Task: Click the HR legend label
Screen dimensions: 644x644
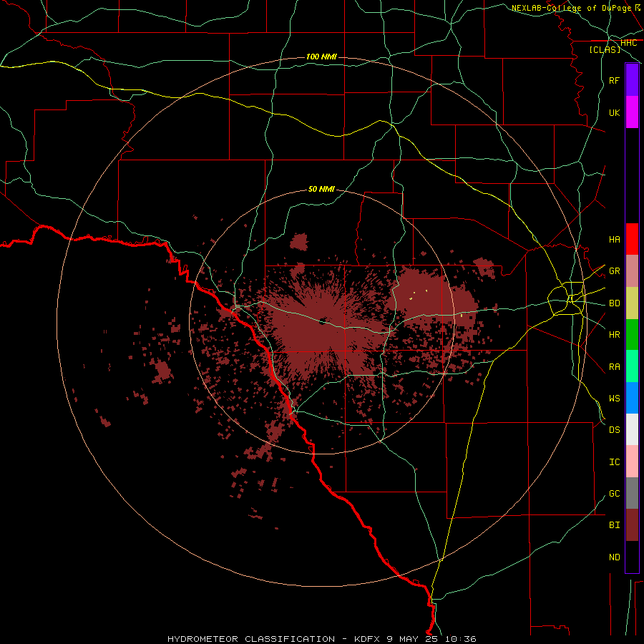Action: click(x=614, y=335)
